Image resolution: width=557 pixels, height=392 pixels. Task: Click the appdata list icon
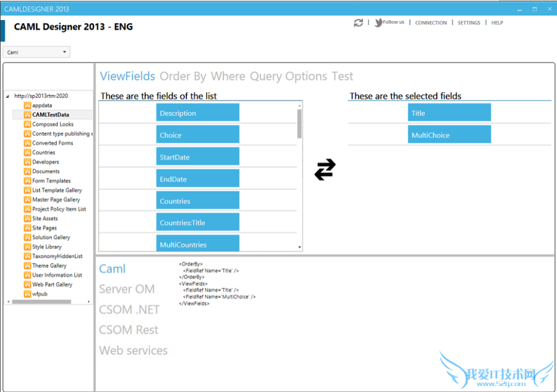coord(27,105)
